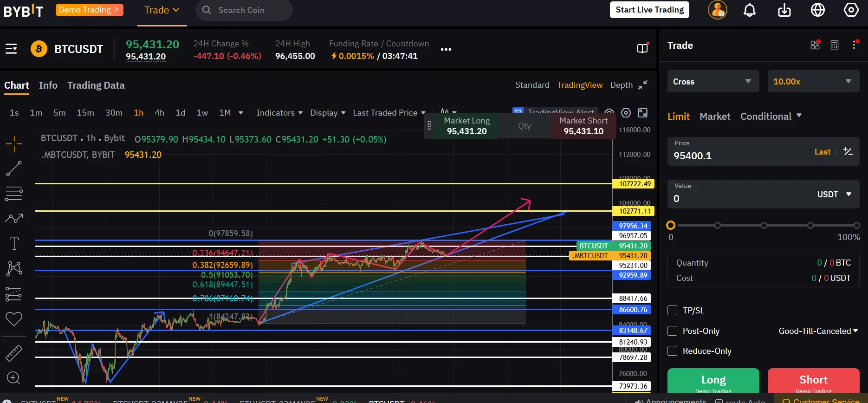Switch to the Trading Data tab
Viewport: 868px width, 403px height.
point(96,85)
